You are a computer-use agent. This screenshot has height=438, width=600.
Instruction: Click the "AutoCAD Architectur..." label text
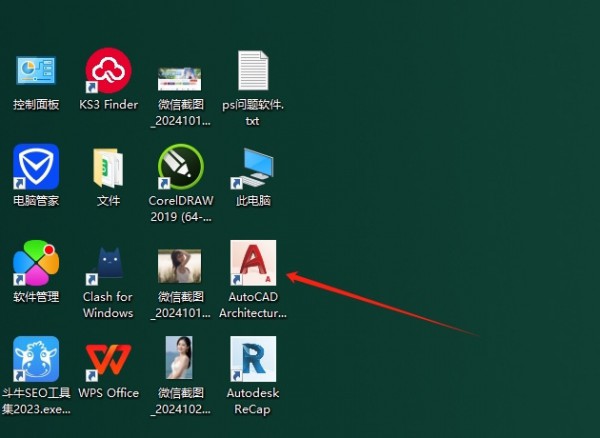point(253,305)
